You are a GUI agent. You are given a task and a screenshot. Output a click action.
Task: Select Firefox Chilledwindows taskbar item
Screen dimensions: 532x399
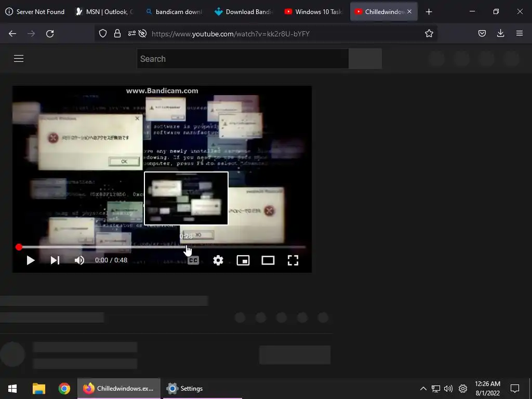point(119,389)
